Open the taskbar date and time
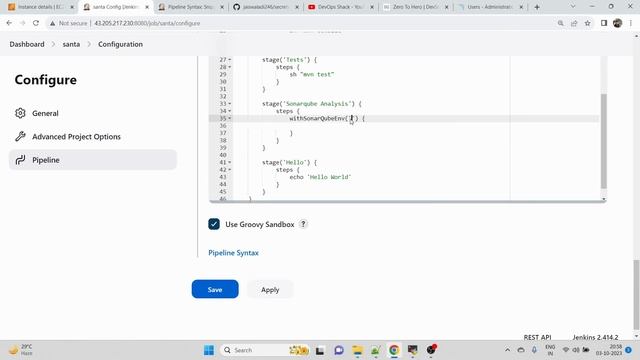This screenshot has width=640, height=360. pyautogui.click(x=609, y=350)
